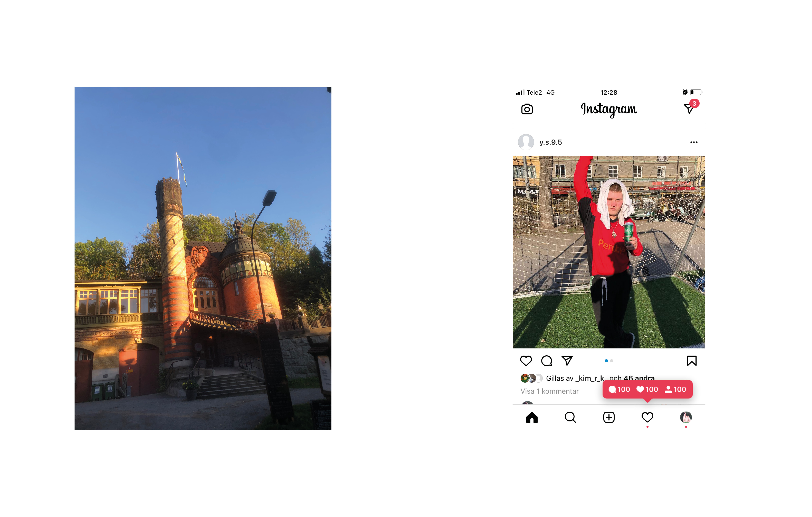
Task: Open Search tab magnifier icon
Action: [570, 417]
